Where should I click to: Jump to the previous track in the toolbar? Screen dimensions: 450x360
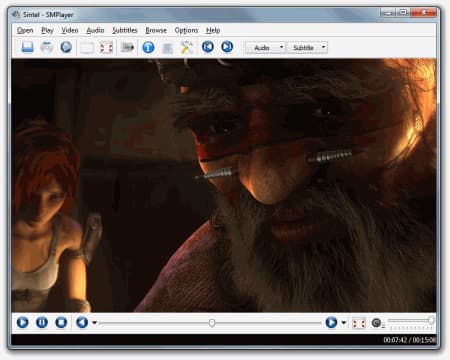[208, 47]
